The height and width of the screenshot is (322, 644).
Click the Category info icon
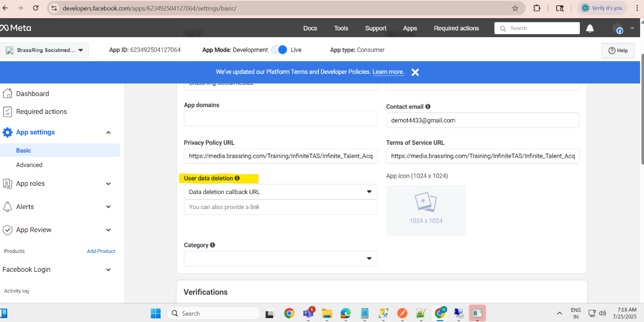coord(212,245)
